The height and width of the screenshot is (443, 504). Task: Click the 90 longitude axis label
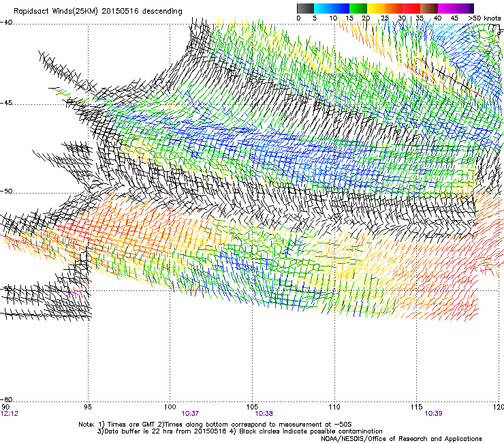pyautogui.click(x=5, y=408)
